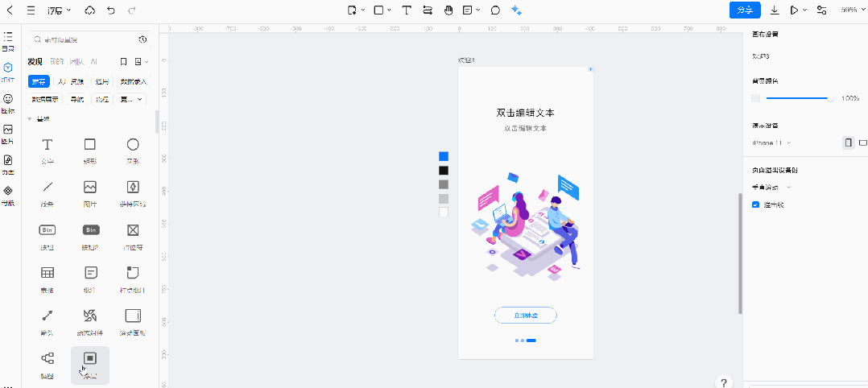
Task: Switch to landscape device orientation
Action: pyautogui.click(x=863, y=142)
